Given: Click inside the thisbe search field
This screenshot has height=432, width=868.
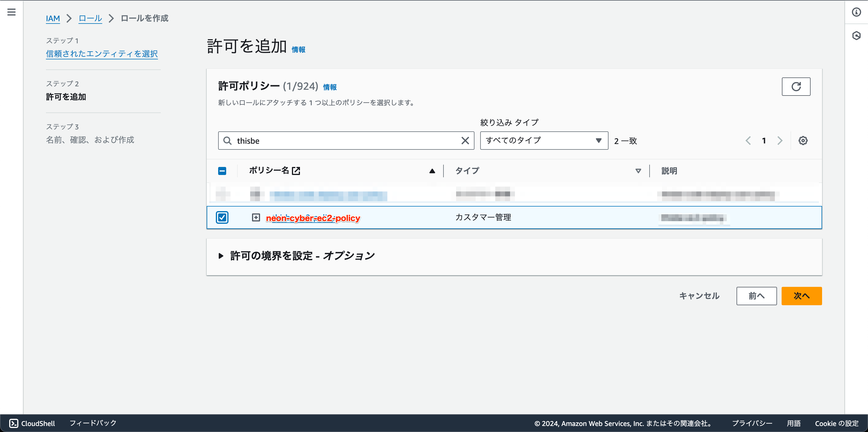Looking at the screenshot, I should (x=337, y=140).
